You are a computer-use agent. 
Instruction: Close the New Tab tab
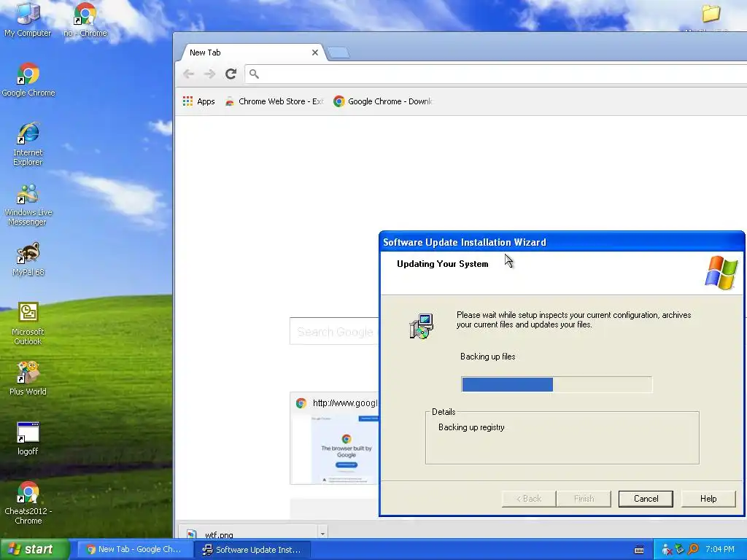click(x=315, y=52)
